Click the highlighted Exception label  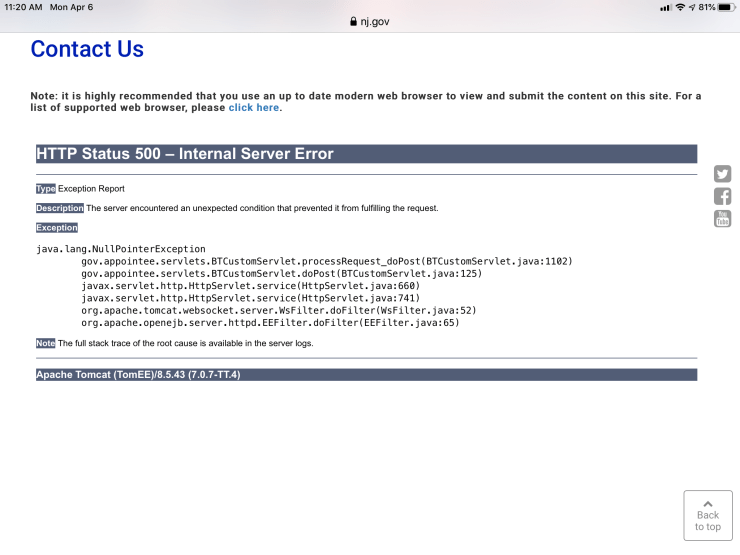pyautogui.click(x=56, y=228)
